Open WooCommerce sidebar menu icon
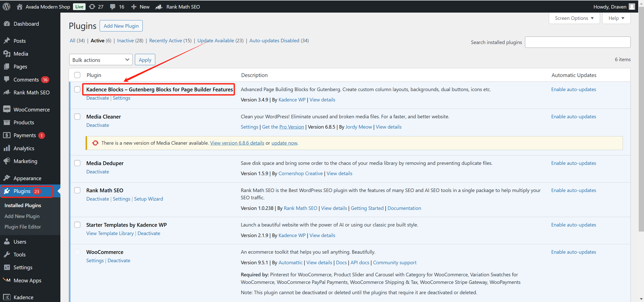 point(7,109)
